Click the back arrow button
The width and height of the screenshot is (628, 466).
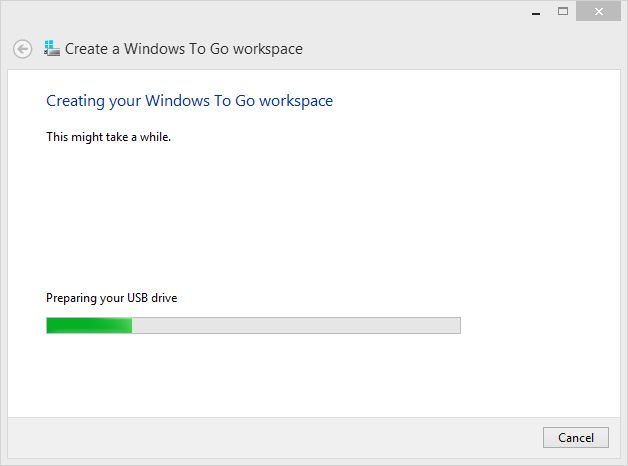pos(22,49)
